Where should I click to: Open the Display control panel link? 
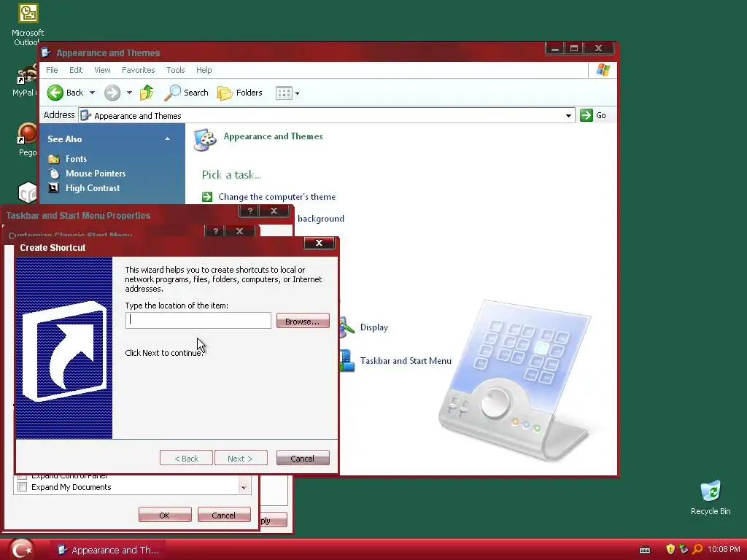374,327
